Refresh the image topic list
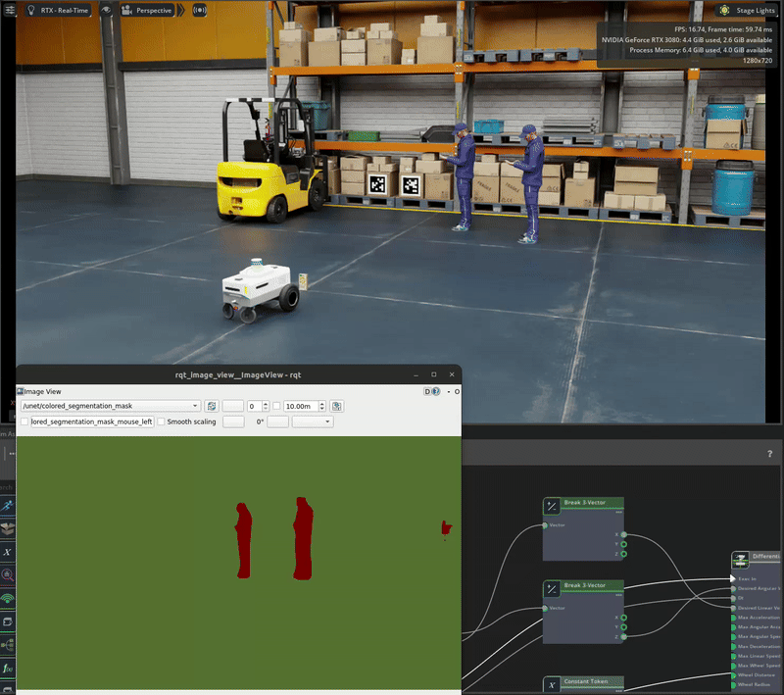This screenshot has width=784, height=695. (211, 406)
